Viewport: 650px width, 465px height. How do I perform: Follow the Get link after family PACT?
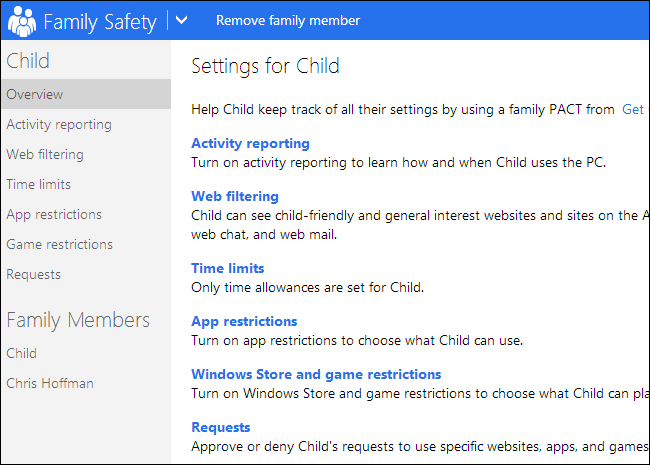click(x=632, y=109)
